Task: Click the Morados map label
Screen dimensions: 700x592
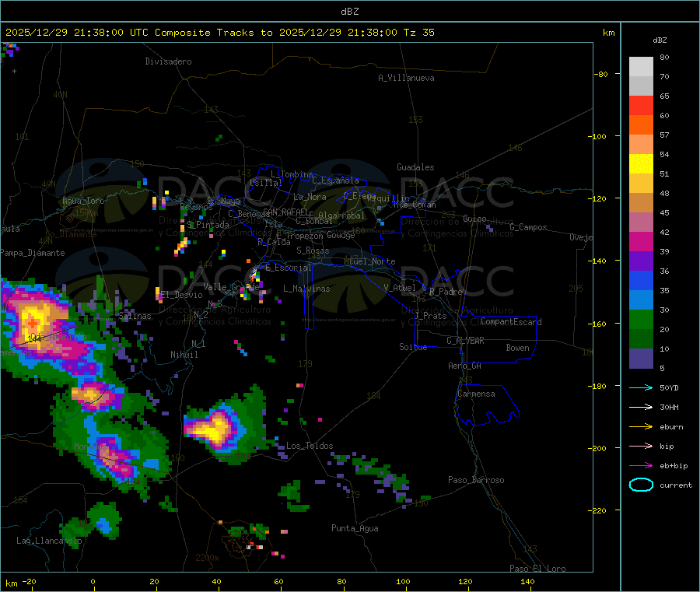Action: [90, 447]
